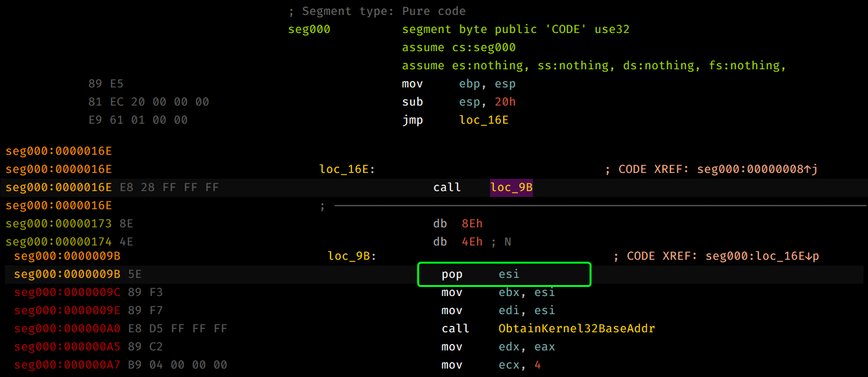
Task: Click the db 8Eh data byte
Action: (x=458, y=223)
